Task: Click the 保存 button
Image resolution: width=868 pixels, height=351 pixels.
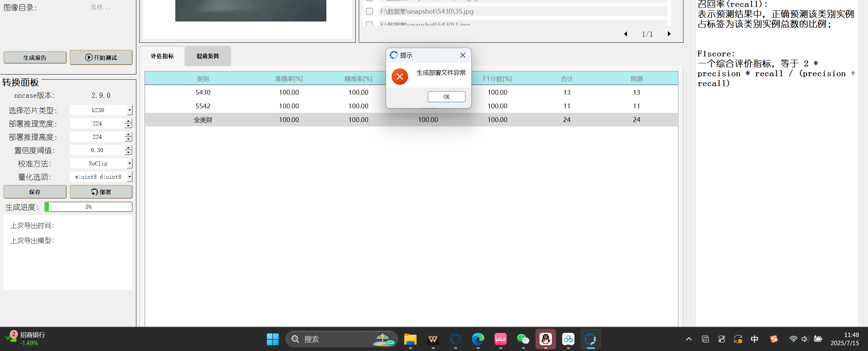Action: (35, 192)
